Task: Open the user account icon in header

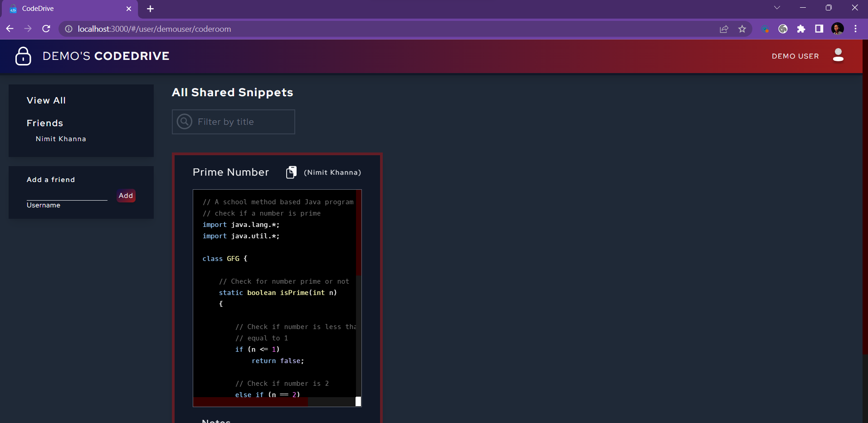Action: click(x=838, y=55)
